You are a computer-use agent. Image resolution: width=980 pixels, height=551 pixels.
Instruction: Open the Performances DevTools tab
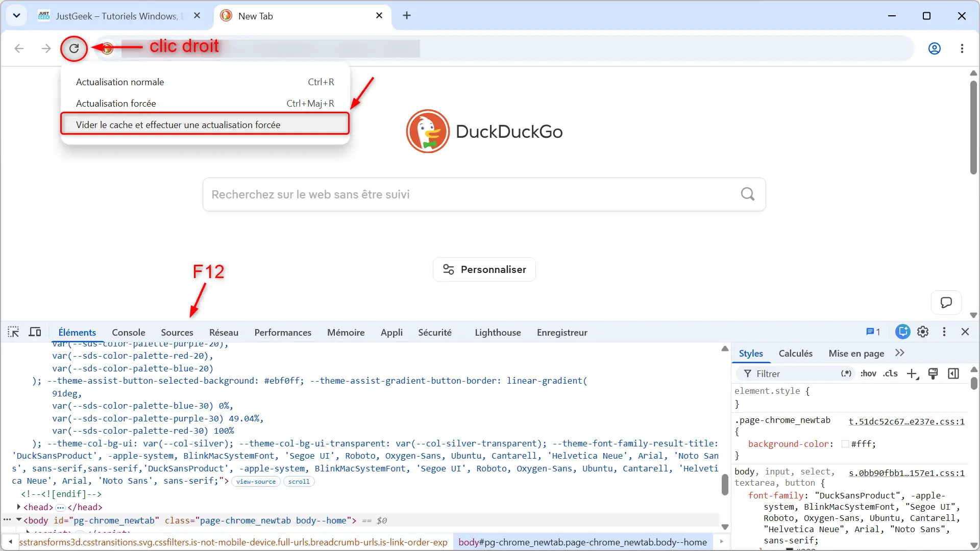coord(283,333)
